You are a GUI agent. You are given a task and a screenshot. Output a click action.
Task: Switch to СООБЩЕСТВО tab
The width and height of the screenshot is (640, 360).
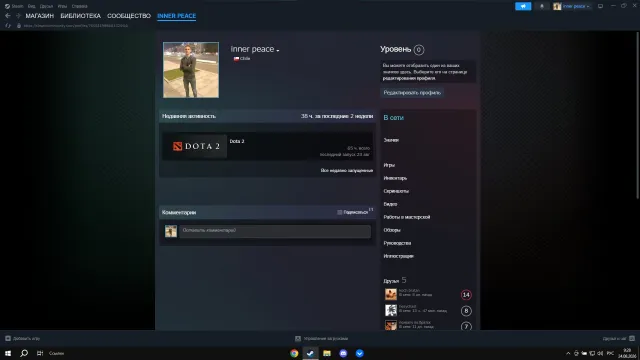129,16
